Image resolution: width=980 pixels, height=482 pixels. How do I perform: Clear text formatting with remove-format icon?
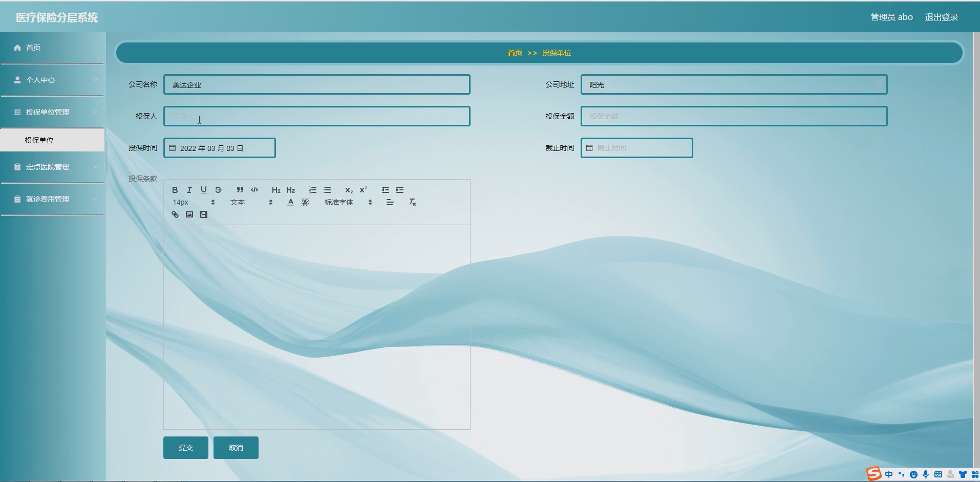coord(413,202)
